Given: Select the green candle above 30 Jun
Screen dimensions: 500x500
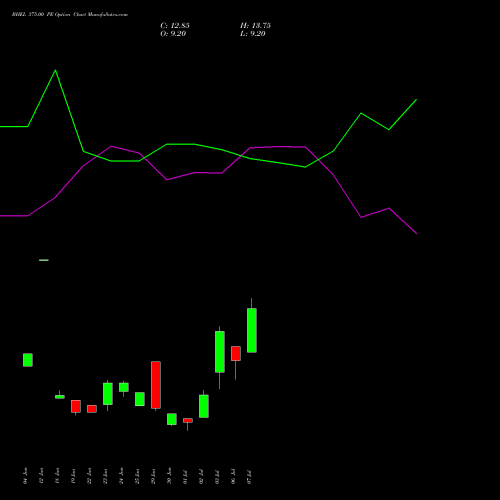Looking at the screenshot, I should pos(172,419).
